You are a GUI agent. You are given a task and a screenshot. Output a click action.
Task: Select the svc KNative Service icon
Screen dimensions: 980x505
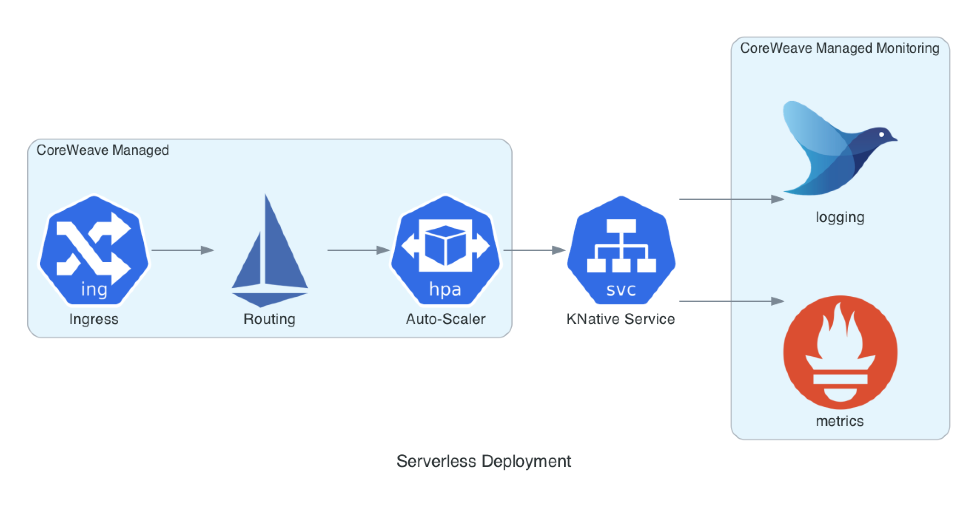tap(621, 250)
